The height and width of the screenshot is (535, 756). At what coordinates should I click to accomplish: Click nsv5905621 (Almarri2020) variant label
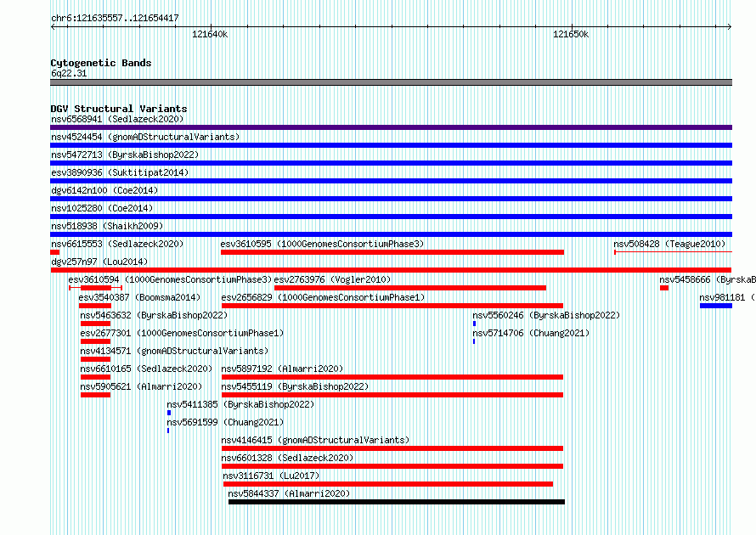point(141,386)
